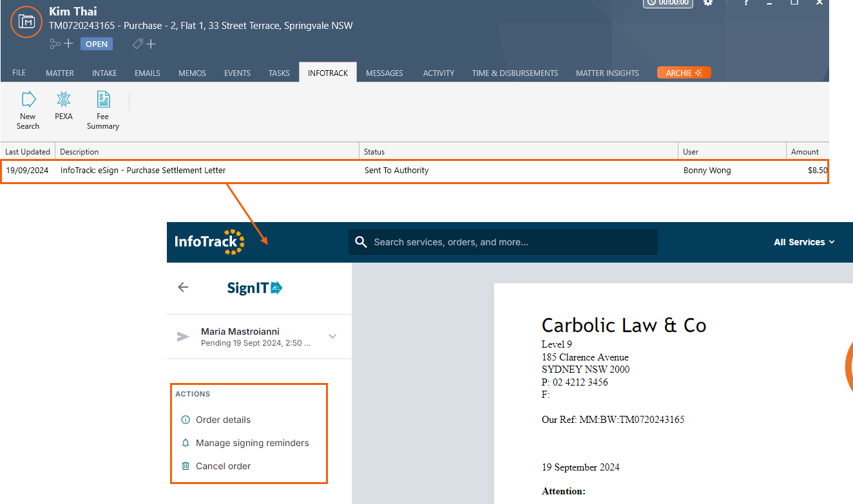
Task: Open the timer showing 00:00:00
Action: coord(668,3)
